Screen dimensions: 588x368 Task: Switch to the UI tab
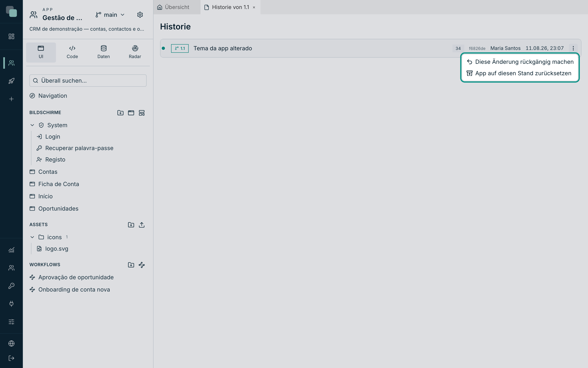41,52
